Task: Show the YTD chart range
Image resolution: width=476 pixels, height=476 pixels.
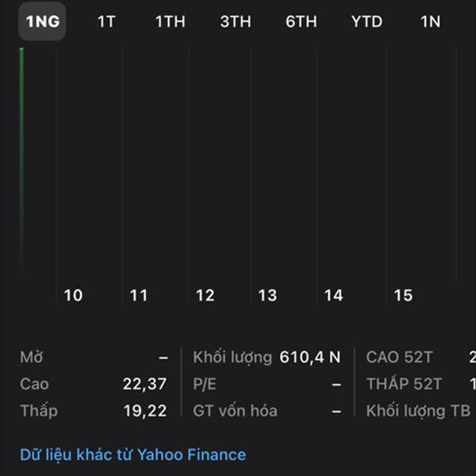Action: (367, 21)
